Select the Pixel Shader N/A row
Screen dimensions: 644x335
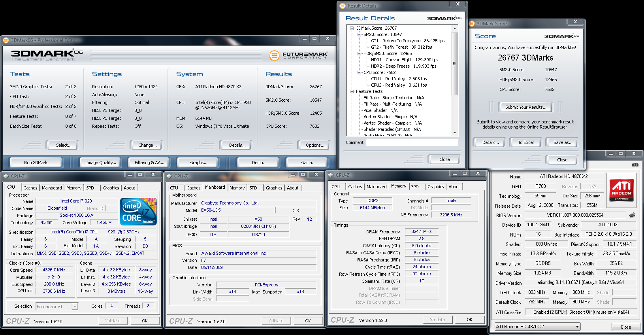point(380,110)
